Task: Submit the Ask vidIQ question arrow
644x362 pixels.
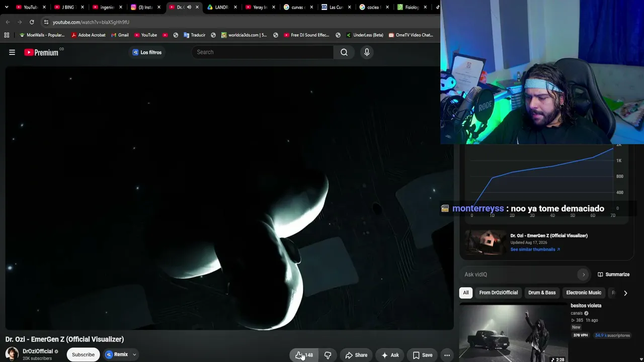Action: pyautogui.click(x=584, y=275)
